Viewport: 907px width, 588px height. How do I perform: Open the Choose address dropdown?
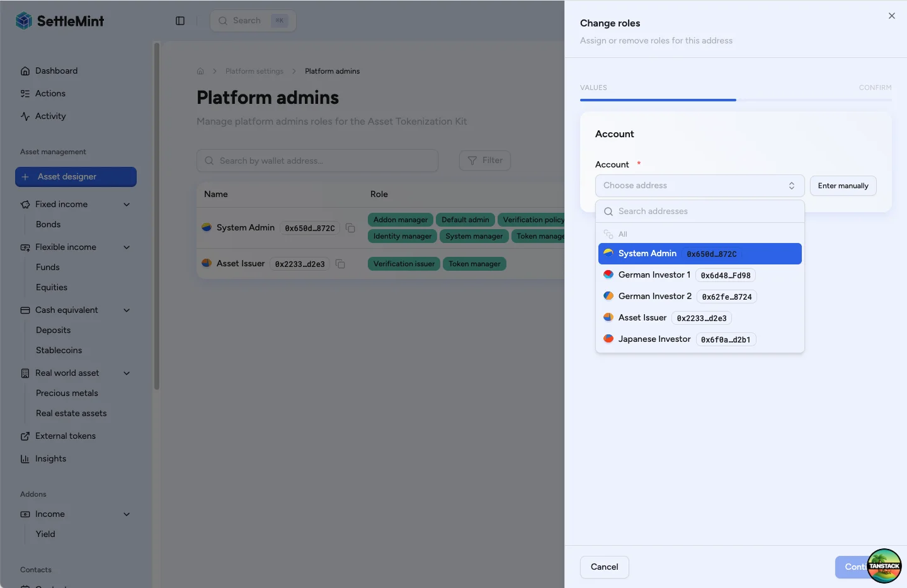pyautogui.click(x=699, y=185)
